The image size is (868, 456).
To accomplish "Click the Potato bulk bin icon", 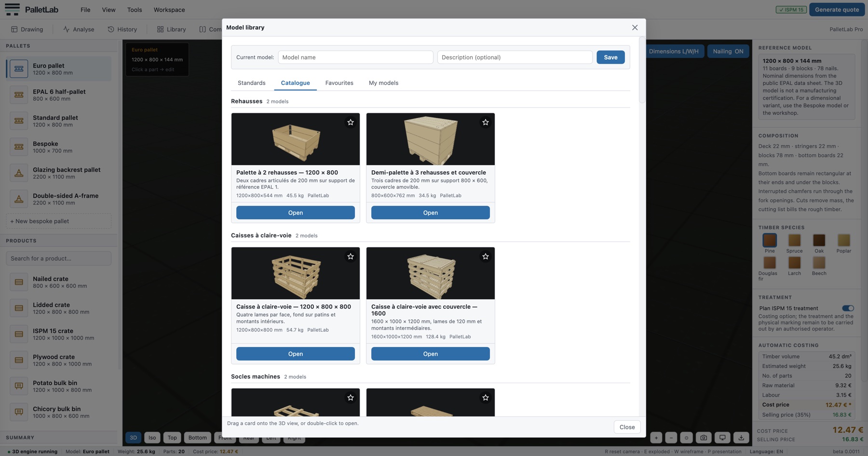I will pyautogui.click(x=19, y=386).
